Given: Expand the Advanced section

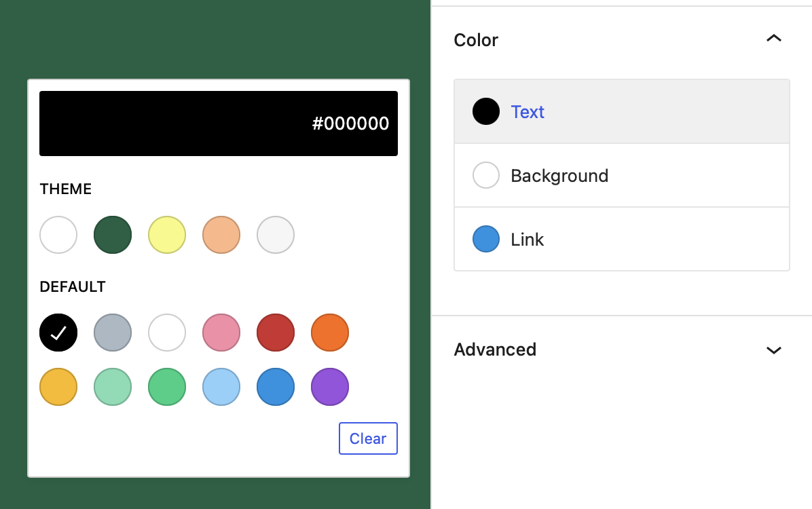Looking at the screenshot, I should pos(774,350).
